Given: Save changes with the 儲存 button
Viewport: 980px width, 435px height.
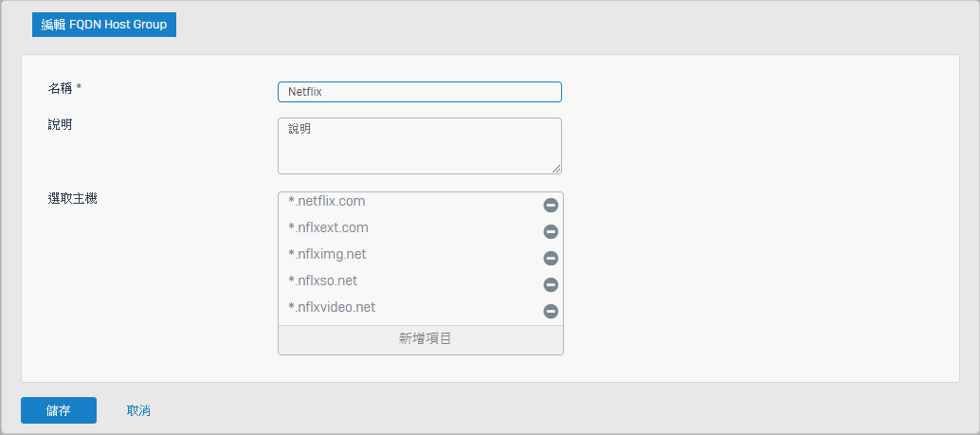Looking at the screenshot, I should click(59, 410).
